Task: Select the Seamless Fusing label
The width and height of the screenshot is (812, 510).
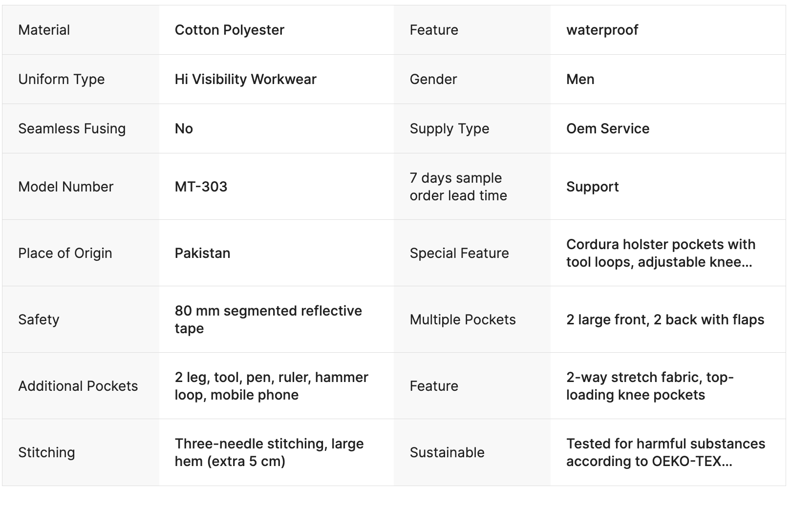Action: coord(72,128)
